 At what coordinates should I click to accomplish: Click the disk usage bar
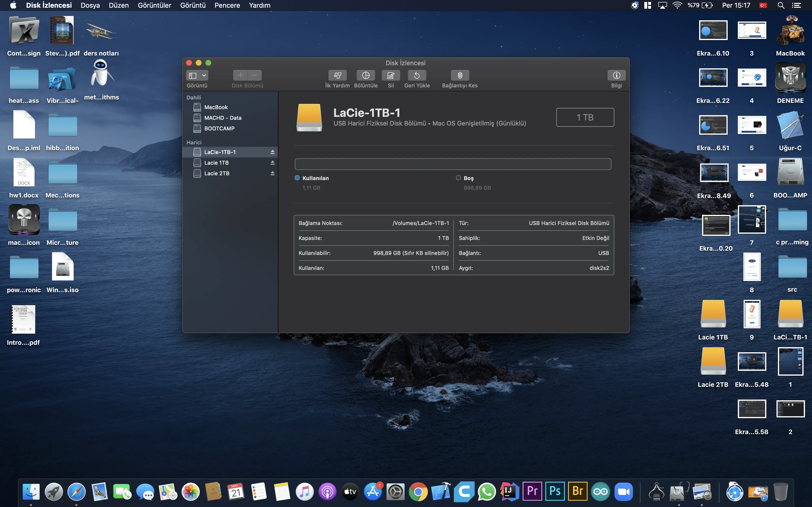(453, 164)
